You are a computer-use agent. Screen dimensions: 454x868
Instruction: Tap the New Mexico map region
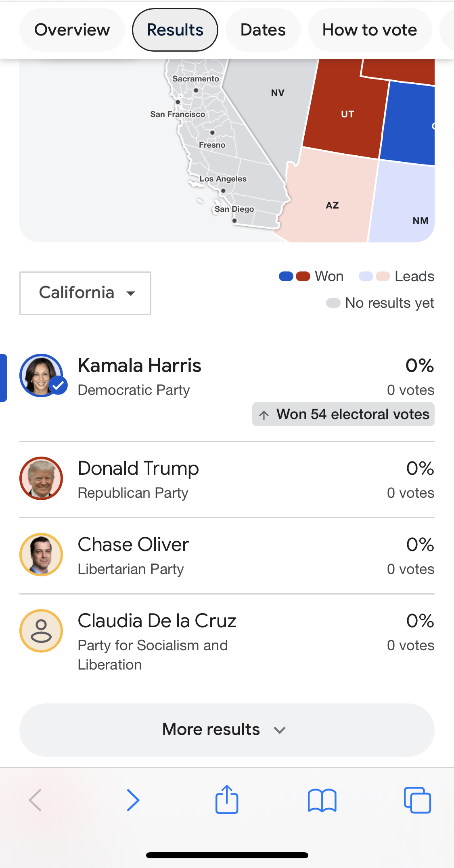(404, 202)
